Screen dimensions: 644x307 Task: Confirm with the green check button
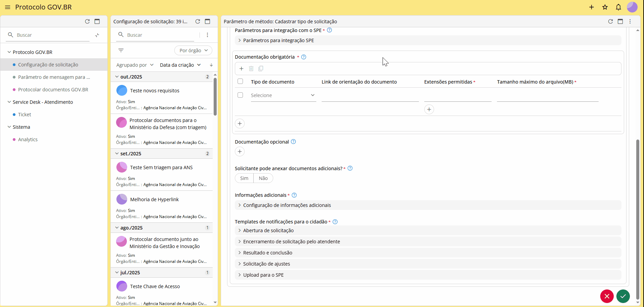623,296
